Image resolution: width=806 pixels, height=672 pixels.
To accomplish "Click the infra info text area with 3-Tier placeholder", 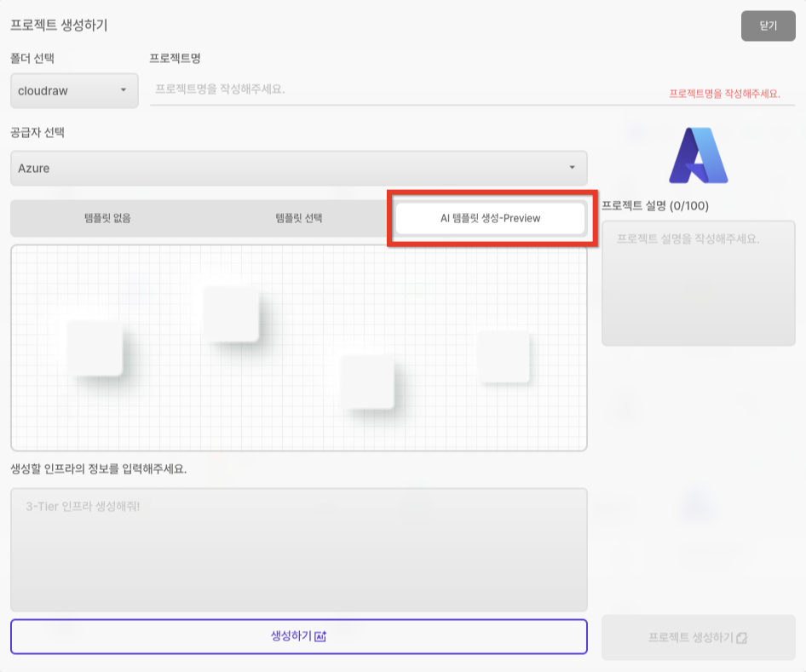I will click(298, 549).
